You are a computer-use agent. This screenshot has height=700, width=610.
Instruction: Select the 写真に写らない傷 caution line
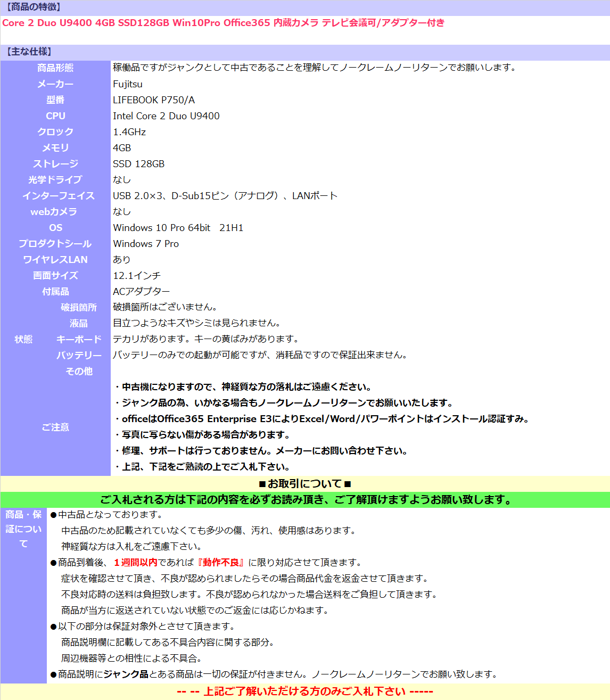[202, 435]
